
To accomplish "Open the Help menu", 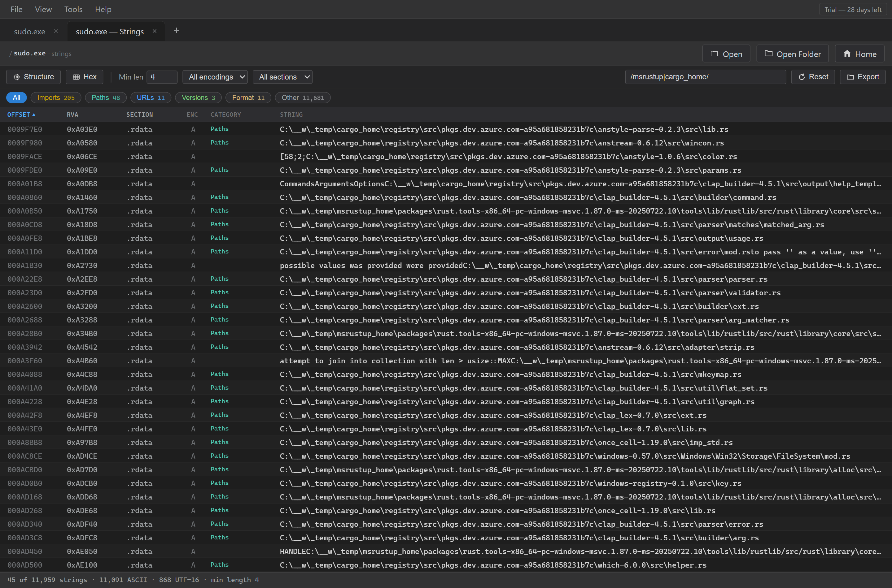I will click(x=103, y=9).
